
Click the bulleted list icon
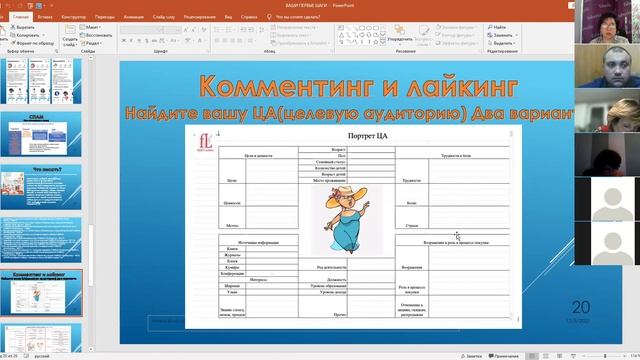coord(218,30)
